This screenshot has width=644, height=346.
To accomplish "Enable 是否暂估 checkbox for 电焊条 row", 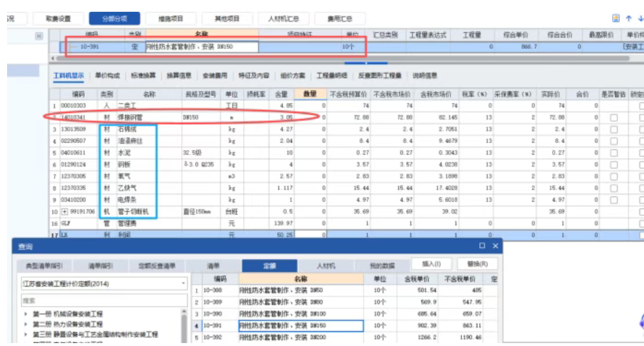I will pos(613,200).
